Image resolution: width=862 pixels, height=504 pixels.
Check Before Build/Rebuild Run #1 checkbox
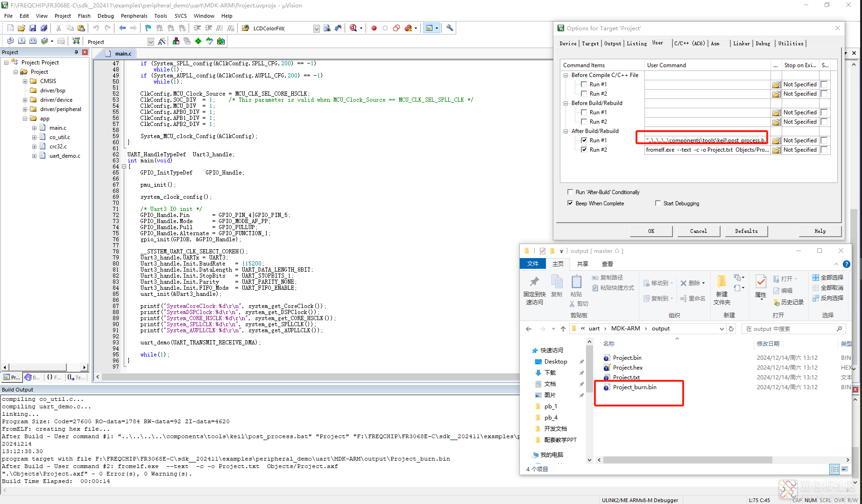click(584, 112)
